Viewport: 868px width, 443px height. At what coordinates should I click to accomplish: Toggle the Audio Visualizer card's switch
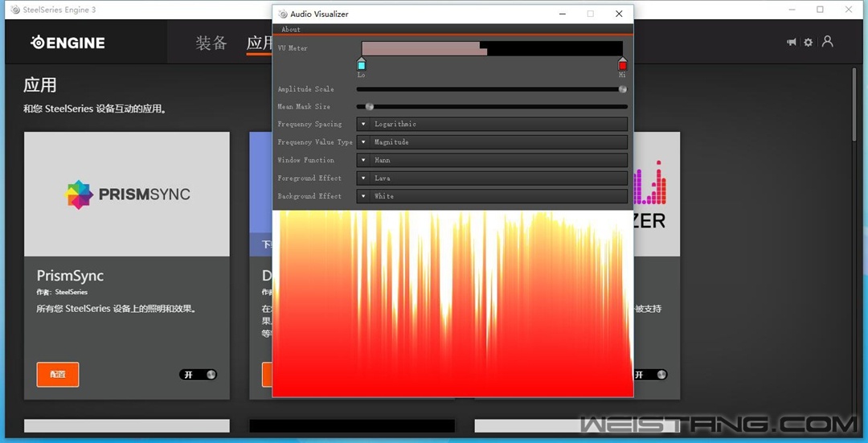(650, 375)
